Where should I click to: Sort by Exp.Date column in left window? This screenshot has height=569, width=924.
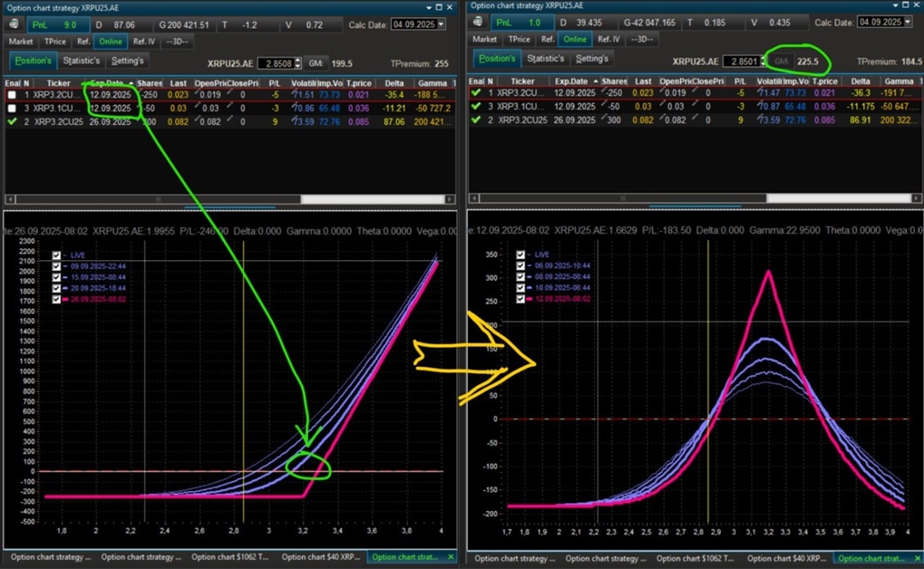click(110, 83)
